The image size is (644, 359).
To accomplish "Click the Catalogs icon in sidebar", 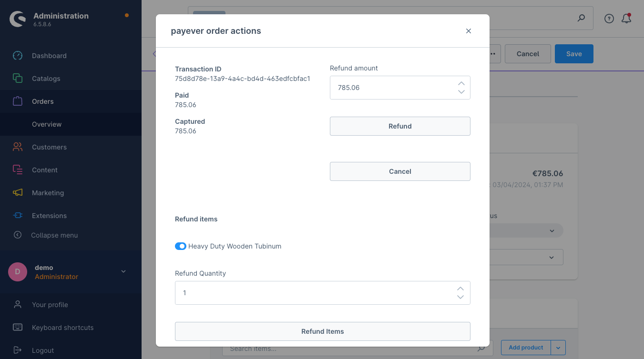I will (x=18, y=79).
